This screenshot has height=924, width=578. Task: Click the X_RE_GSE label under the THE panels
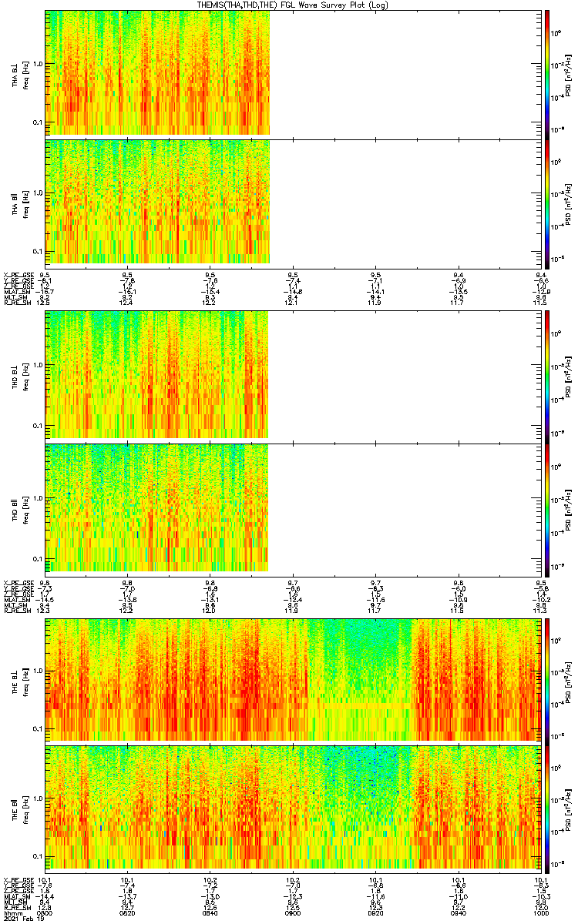[20, 879]
